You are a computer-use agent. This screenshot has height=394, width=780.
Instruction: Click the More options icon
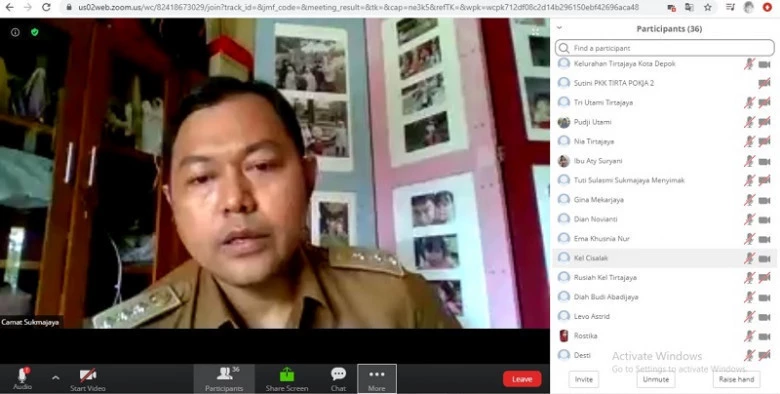[x=377, y=379]
